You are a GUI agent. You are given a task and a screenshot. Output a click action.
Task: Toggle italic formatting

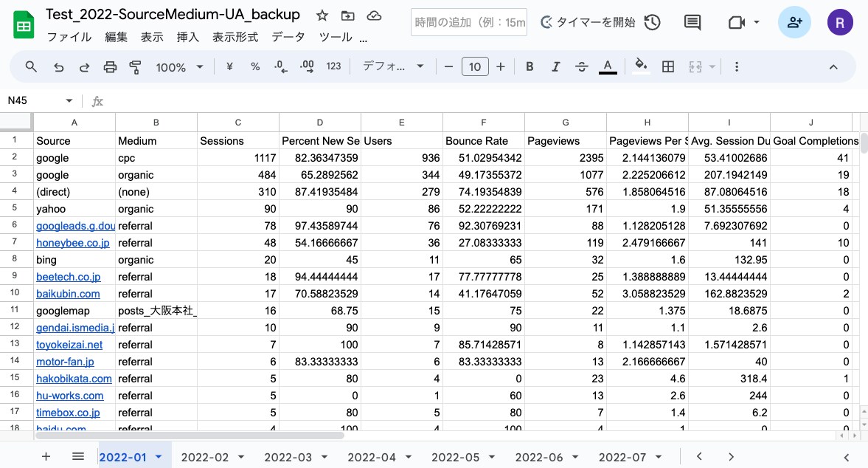click(x=555, y=66)
